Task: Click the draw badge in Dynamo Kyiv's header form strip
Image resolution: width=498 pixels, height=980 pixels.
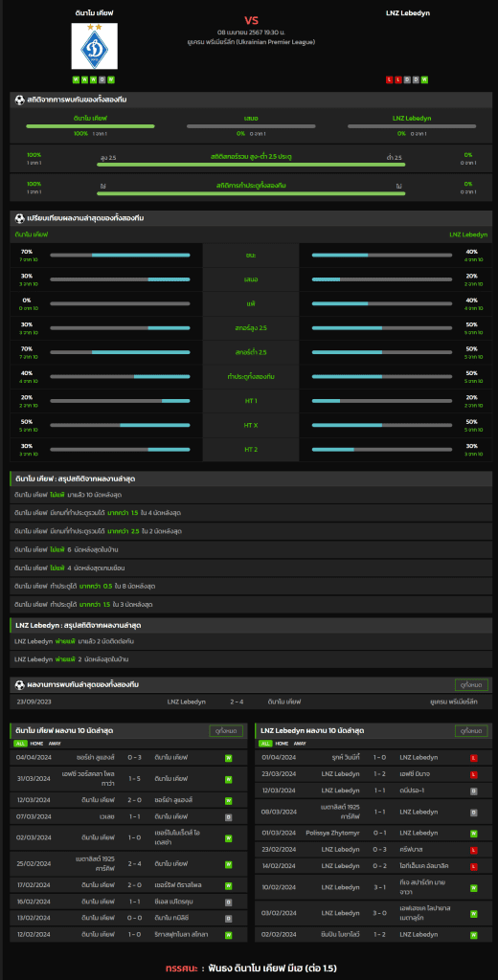Action: pos(102,79)
